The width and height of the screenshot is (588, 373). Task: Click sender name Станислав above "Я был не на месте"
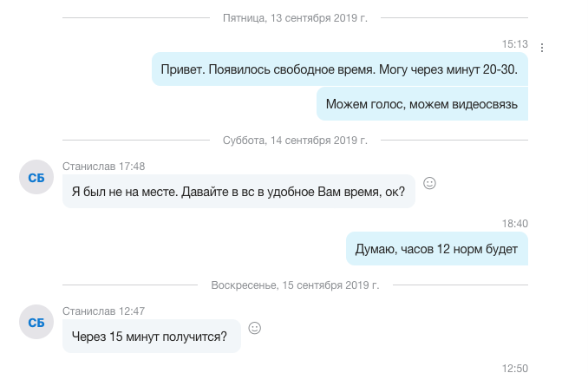(88, 166)
